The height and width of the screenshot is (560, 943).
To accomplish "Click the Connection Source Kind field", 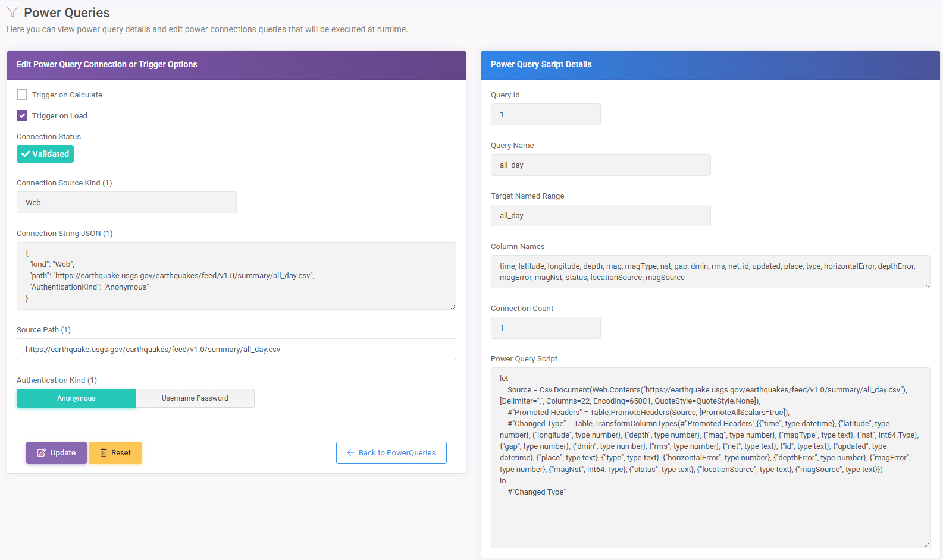I will tap(127, 203).
